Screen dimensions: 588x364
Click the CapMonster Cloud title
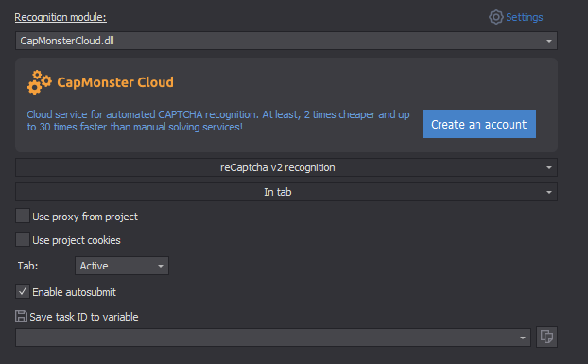coord(115,82)
